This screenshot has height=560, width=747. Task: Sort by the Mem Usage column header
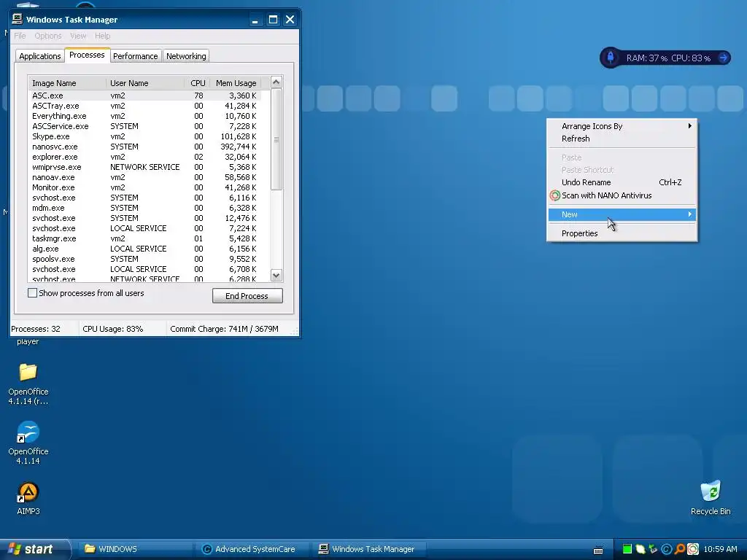click(236, 83)
